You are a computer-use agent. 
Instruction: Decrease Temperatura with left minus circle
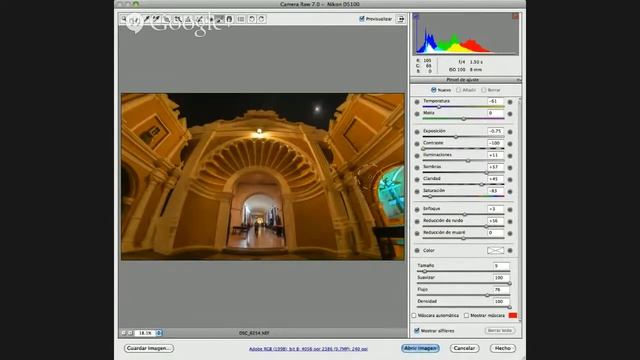[417, 102]
